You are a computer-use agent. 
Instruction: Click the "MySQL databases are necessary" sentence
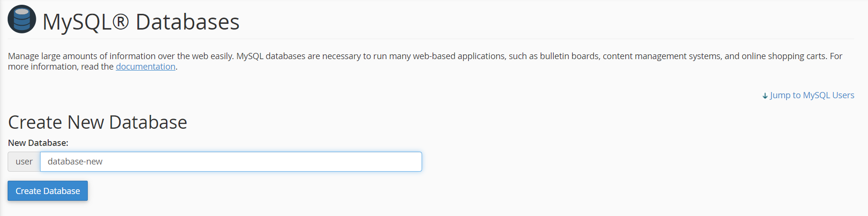pyautogui.click(x=298, y=56)
